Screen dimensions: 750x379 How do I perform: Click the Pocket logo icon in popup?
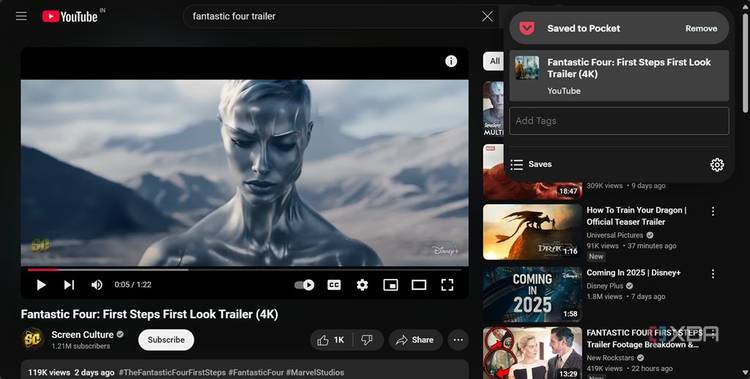click(527, 28)
